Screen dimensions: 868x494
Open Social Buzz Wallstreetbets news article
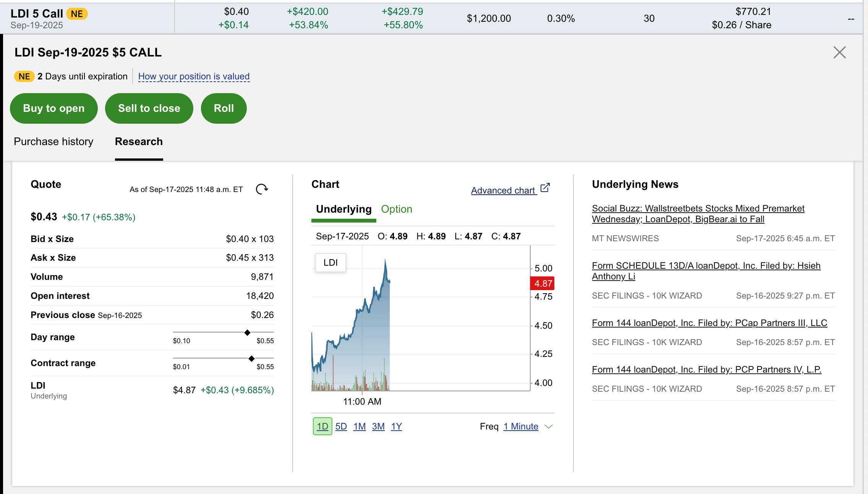point(698,214)
